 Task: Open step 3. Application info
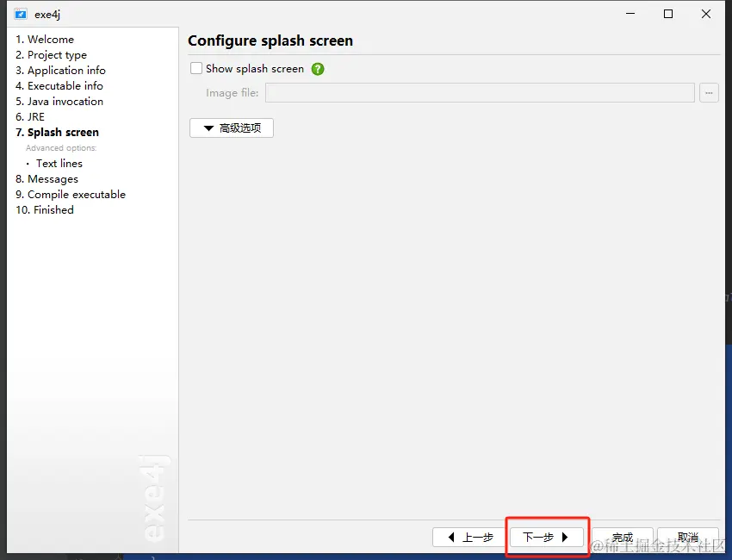pos(60,70)
